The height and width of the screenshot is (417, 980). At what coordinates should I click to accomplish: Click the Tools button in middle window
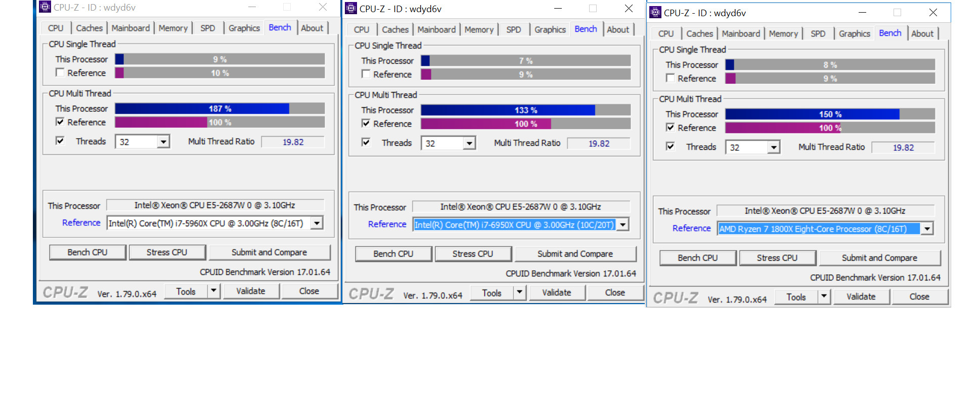(x=492, y=293)
